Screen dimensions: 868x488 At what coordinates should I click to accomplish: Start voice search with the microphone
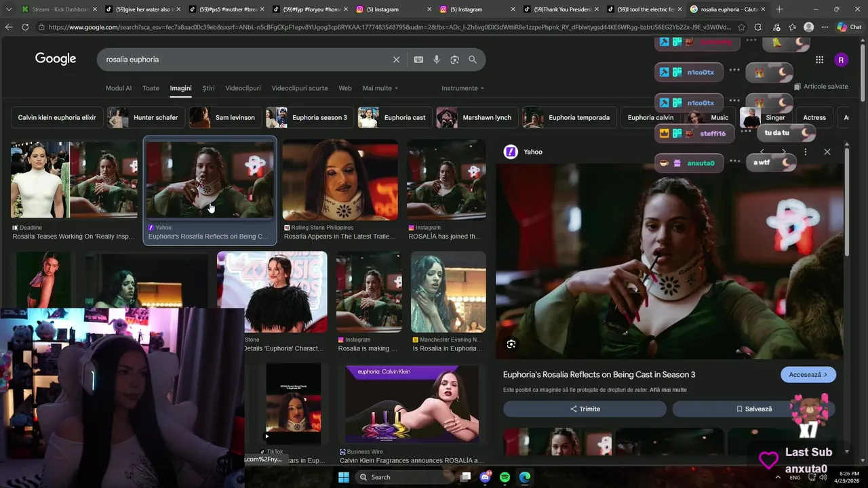[437, 60]
